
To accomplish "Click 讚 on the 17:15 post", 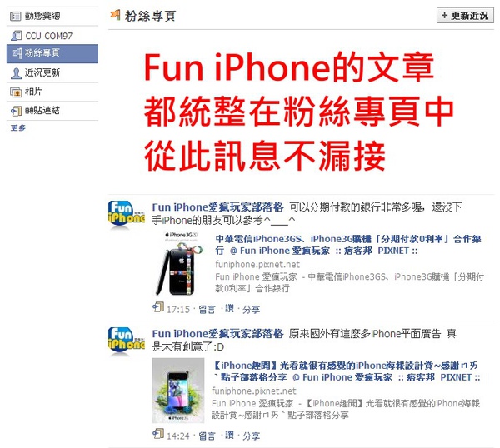I will click(229, 308).
